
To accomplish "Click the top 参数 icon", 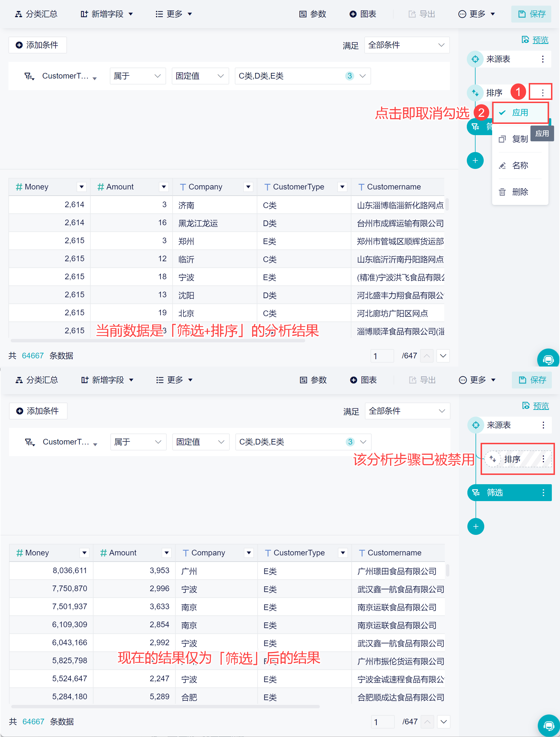I will click(x=303, y=14).
